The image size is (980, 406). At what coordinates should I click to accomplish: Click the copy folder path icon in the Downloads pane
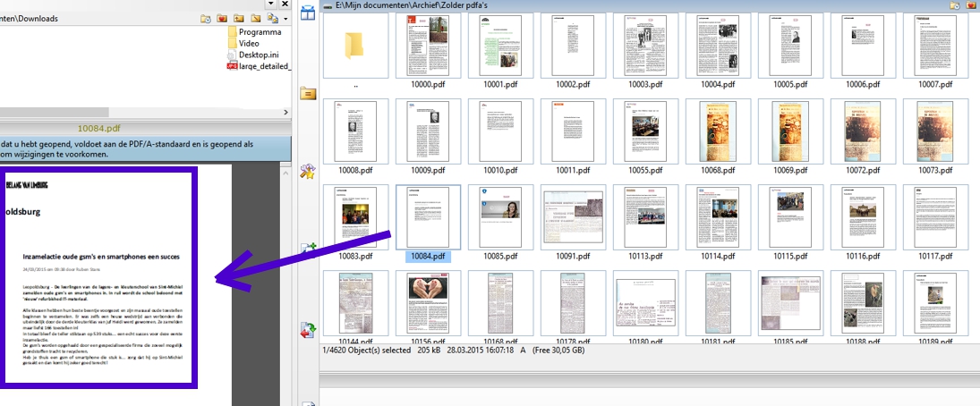click(272, 19)
